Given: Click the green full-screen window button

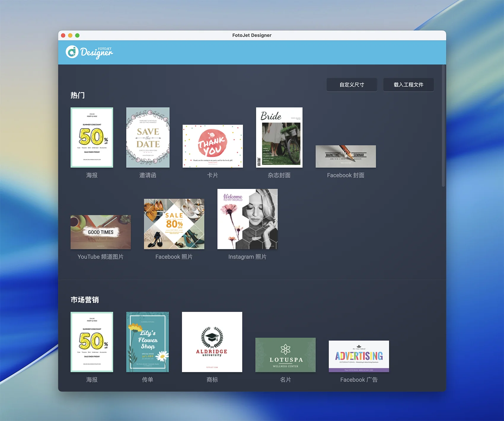Looking at the screenshot, I should (77, 36).
